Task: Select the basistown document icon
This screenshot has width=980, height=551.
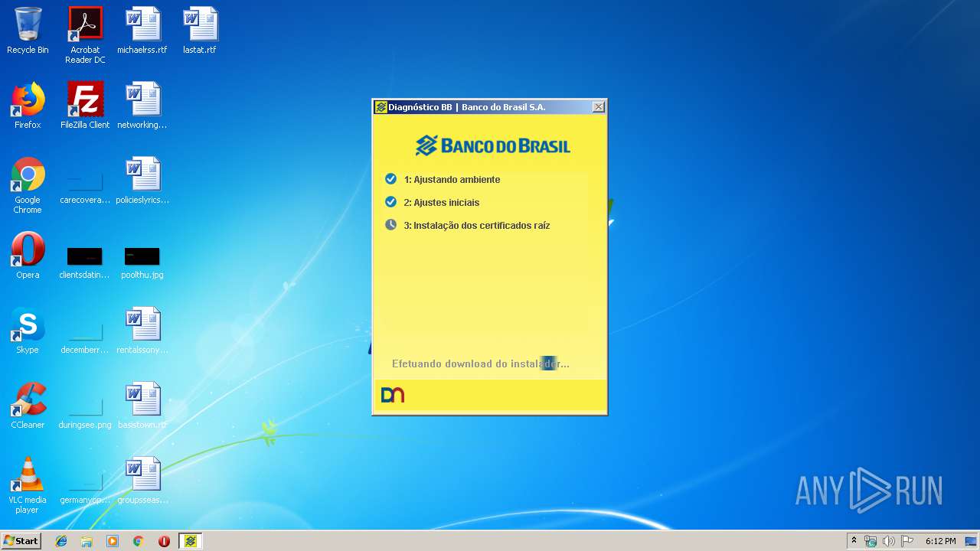Action: coord(142,406)
